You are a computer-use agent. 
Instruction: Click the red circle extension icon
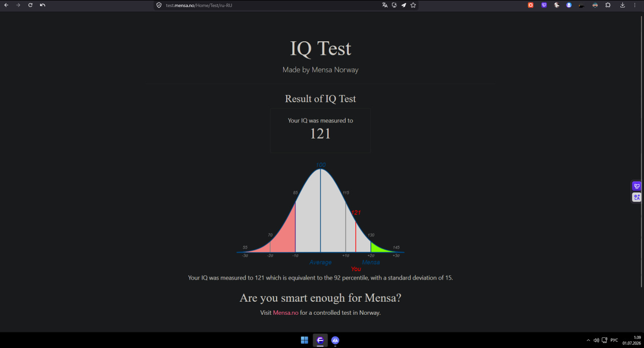pos(530,5)
